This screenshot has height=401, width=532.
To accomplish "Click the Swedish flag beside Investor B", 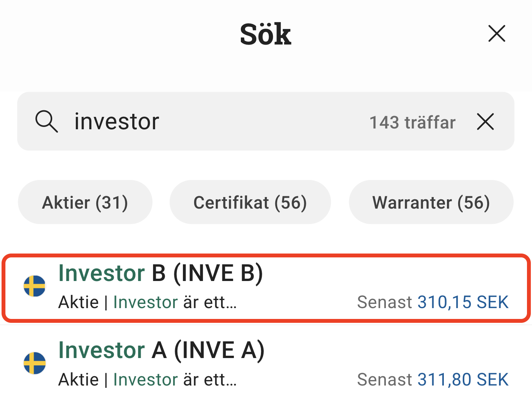I will coord(35,286).
